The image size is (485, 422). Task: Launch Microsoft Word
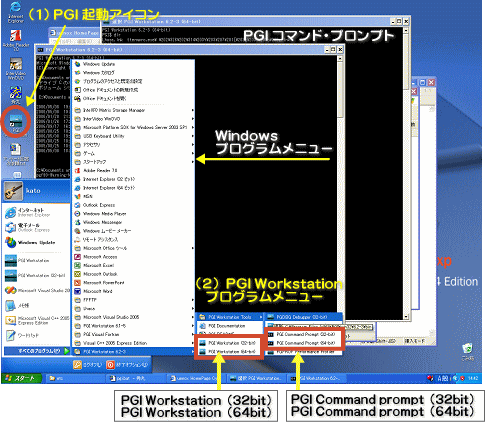pyautogui.click(x=133, y=291)
